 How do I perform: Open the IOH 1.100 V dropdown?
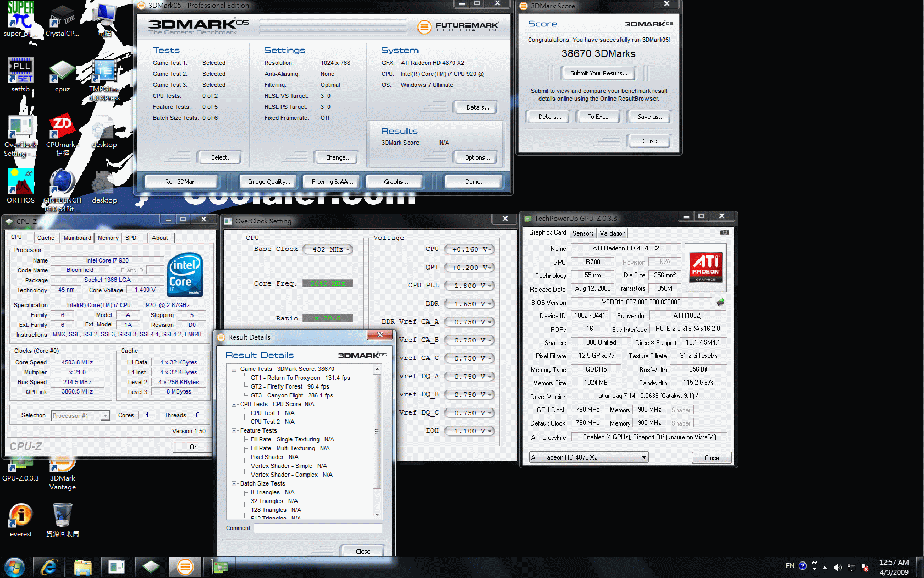coord(469,431)
